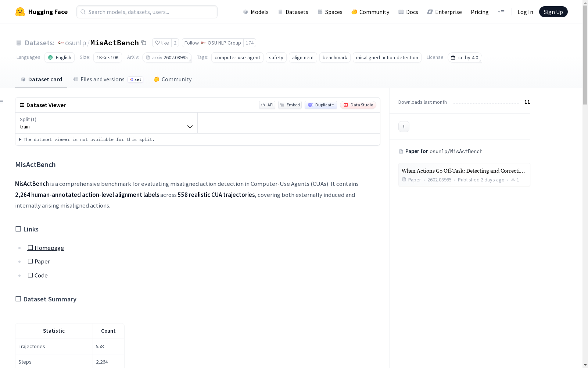Click the API button in Dataset Viewer

click(x=267, y=105)
